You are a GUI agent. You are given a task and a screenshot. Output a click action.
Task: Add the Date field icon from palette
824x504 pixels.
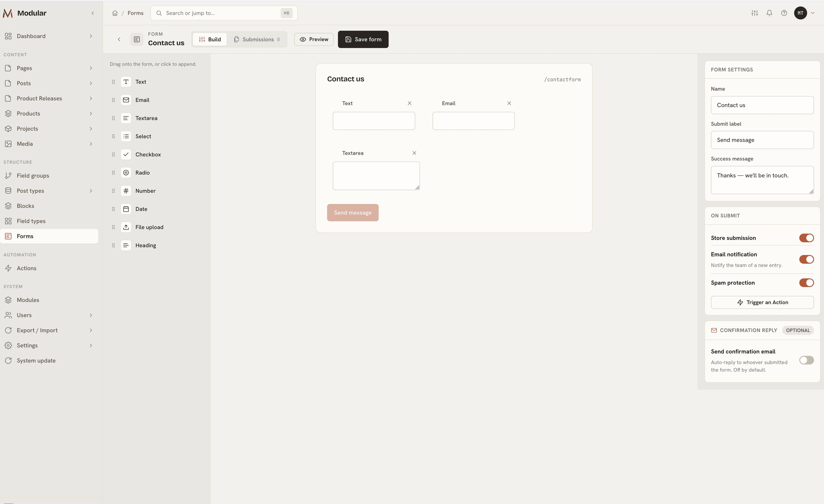tap(126, 209)
